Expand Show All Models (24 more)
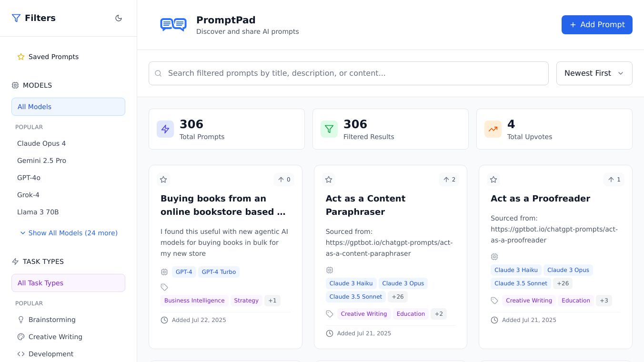This screenshot has width=644, height=362. [x=69, y=233]
